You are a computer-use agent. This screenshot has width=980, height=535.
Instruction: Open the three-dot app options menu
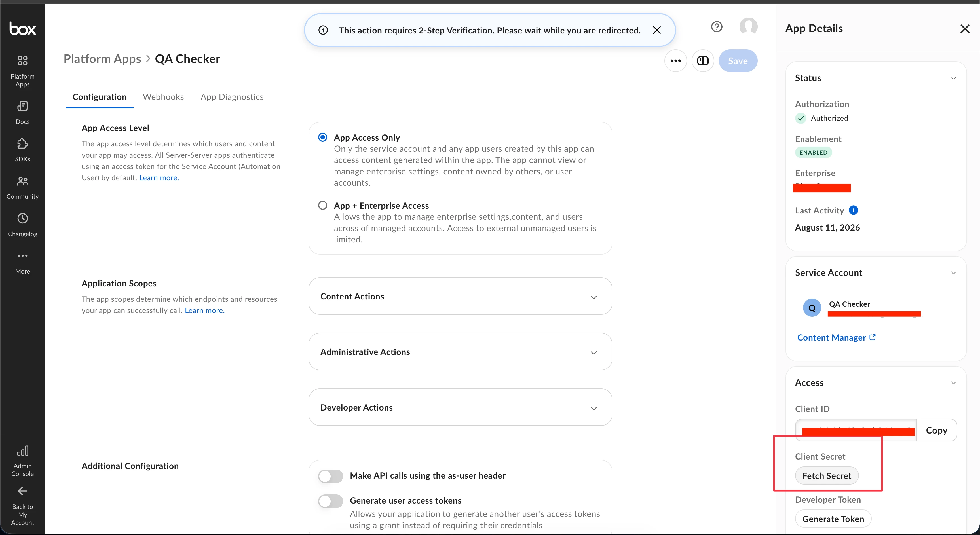[675, 60]
